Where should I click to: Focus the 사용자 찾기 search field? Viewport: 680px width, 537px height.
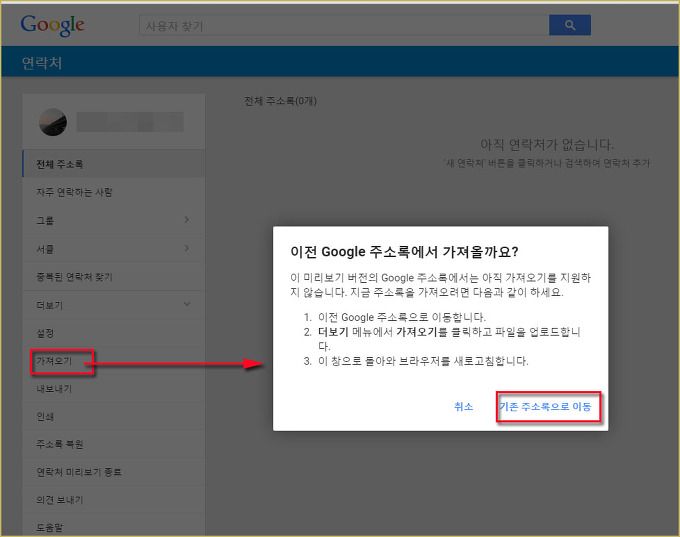pos(343,26)
